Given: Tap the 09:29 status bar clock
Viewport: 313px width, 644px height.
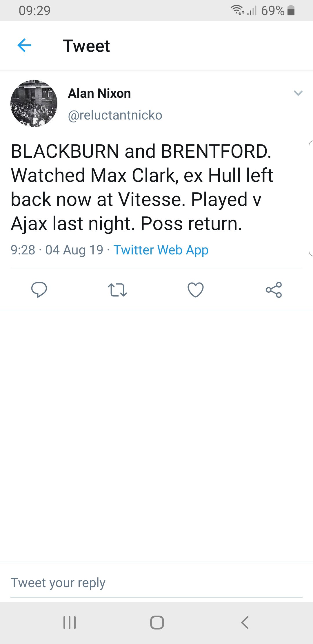Looking at the screenshot, I should pos(34,11).
